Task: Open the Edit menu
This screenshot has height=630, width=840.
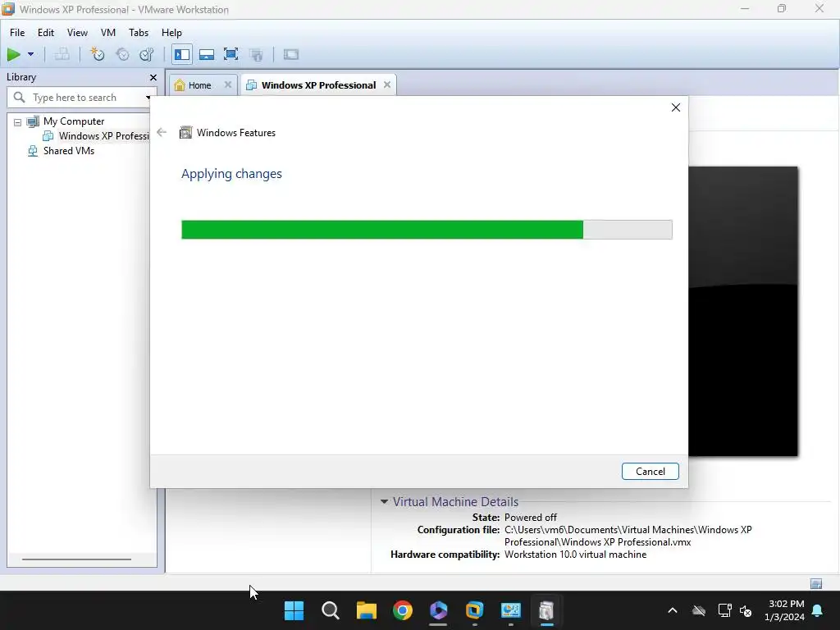Action: [x=46, y=33]
